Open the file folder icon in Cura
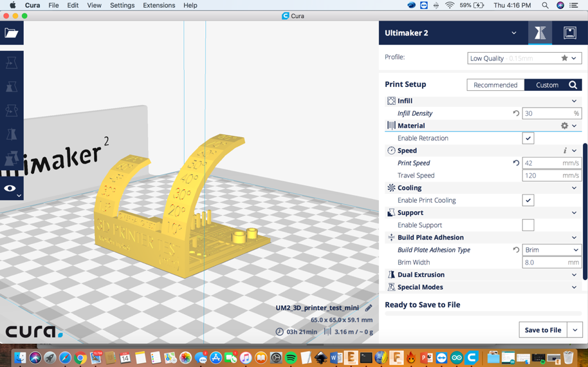This screenshot has width=588, height=367. click(x=11, y=33)
